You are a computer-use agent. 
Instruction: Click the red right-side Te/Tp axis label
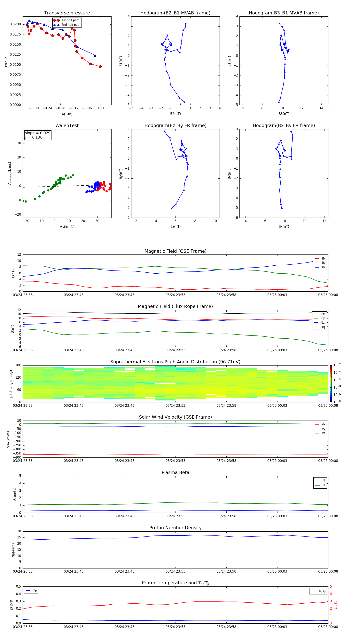[336, 605]
